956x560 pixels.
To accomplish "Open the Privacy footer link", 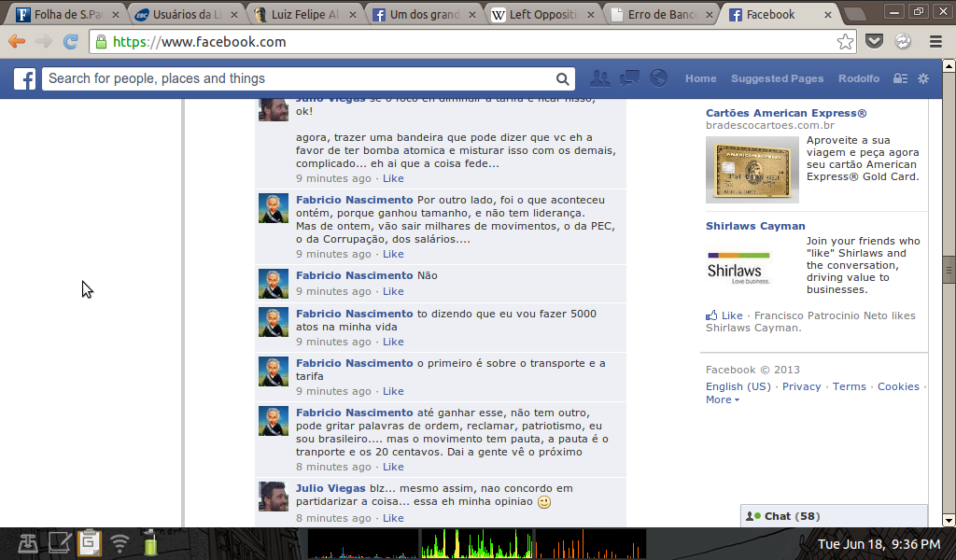I will tap(802, 386).
